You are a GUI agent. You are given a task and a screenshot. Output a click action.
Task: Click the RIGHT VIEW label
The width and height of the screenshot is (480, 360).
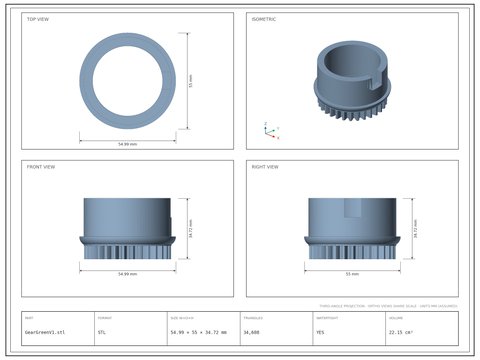265,167
